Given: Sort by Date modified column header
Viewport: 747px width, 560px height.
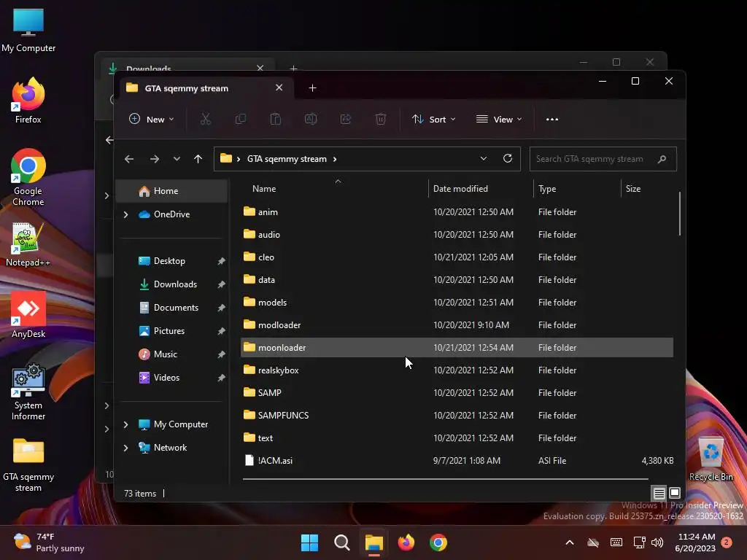Looking at the screenshot, I should (460, 189).
